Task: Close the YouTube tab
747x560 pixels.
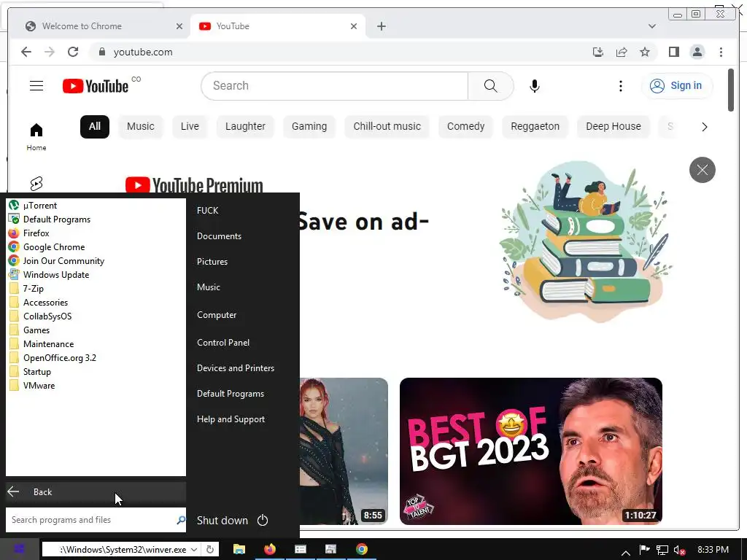Action: (354, 26)
